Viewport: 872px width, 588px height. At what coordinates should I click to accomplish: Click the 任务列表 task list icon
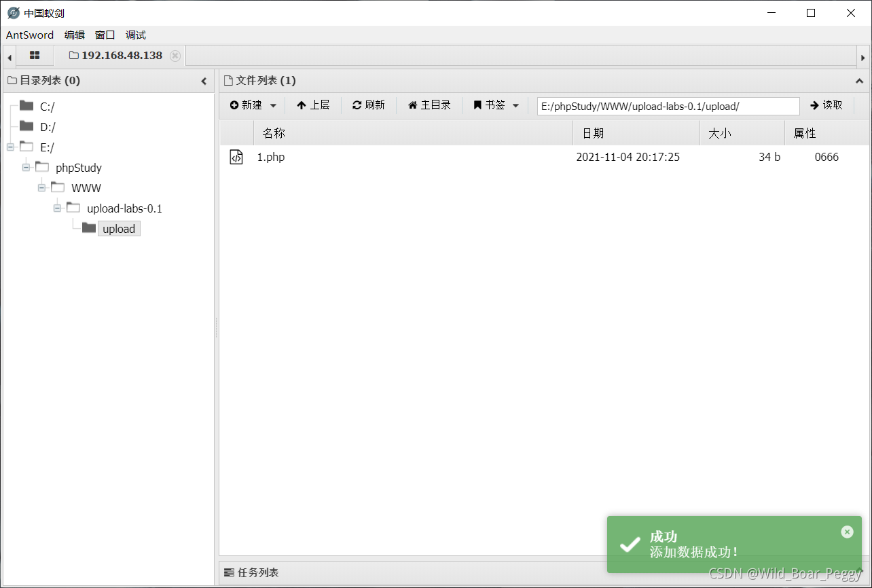point(228,572)
